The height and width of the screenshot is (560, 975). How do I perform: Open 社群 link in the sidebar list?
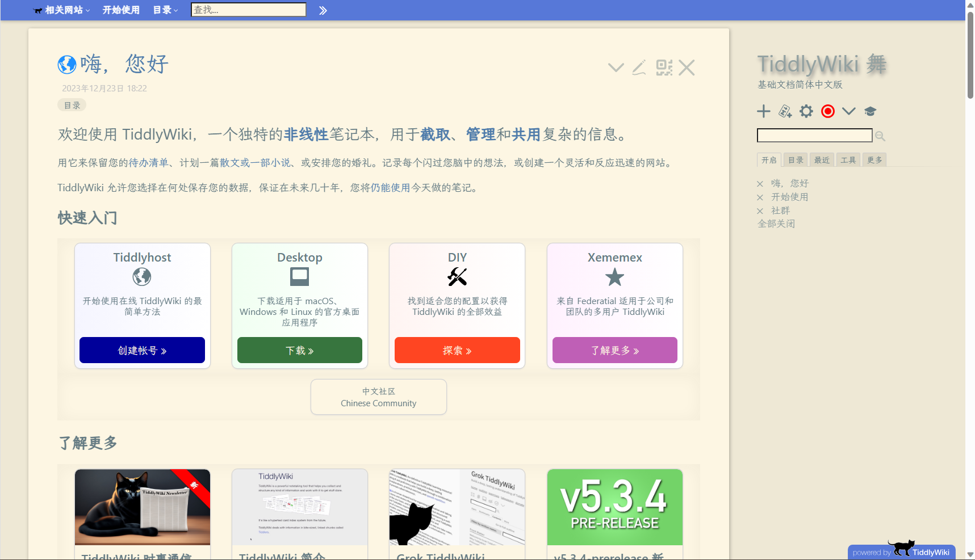[780, 210]
